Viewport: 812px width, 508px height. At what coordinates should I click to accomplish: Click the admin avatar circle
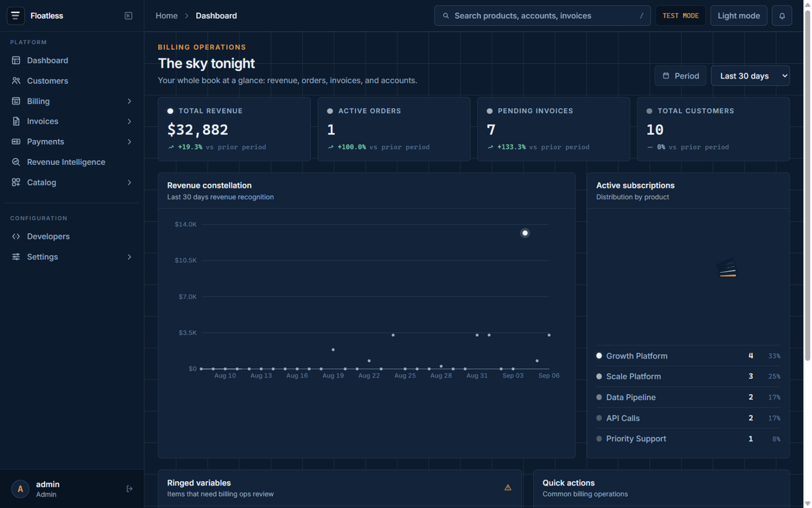coord(20,489)
